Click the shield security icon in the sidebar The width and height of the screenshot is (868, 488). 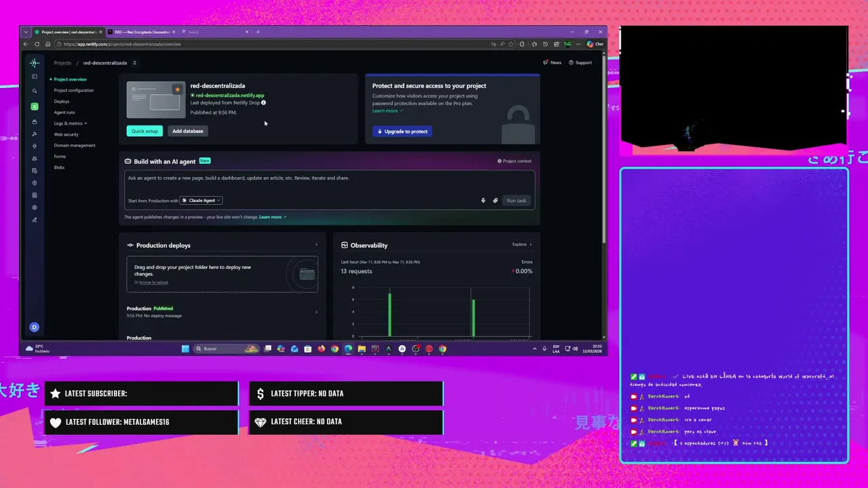pos(35,183)
